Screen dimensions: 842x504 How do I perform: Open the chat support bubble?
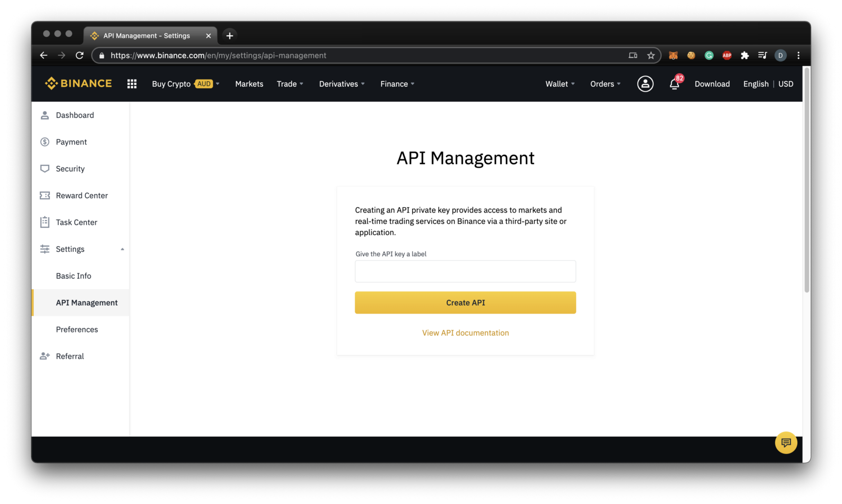[x=786, y=442]
